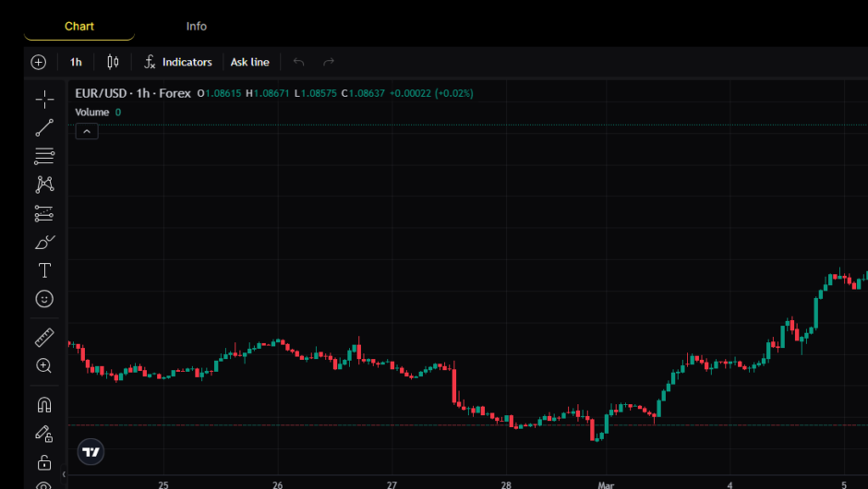This screenshot has width=868, height=489.
Task: Select the crosshair cursor tool
Action: pyautogui.click(x=44, y=100)
